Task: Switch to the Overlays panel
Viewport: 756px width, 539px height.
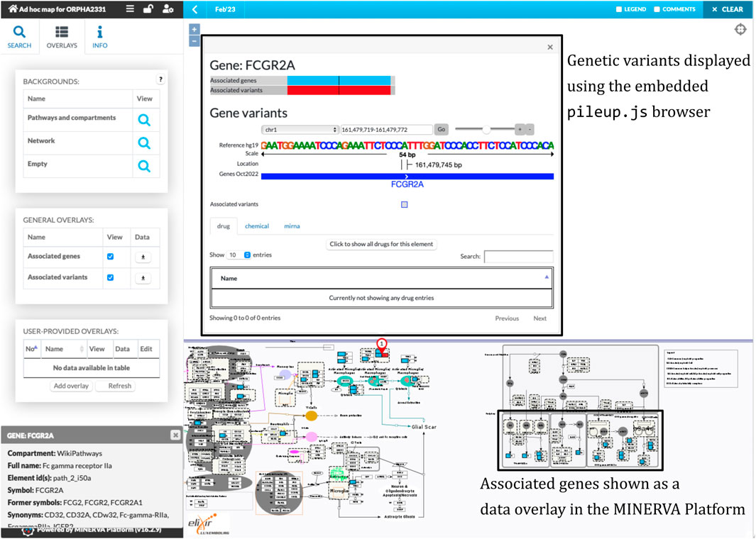Action: tap(62, 37)
